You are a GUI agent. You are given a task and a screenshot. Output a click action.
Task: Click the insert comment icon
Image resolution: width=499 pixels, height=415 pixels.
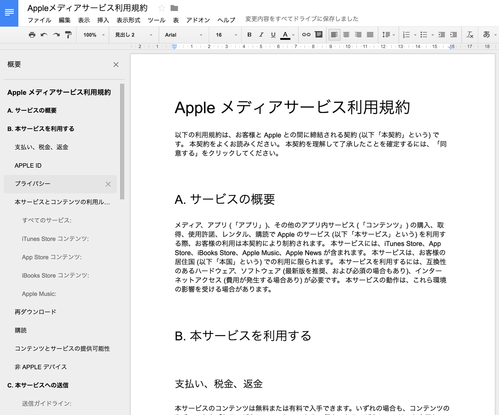pyautogui.click(x=319, y=34)
